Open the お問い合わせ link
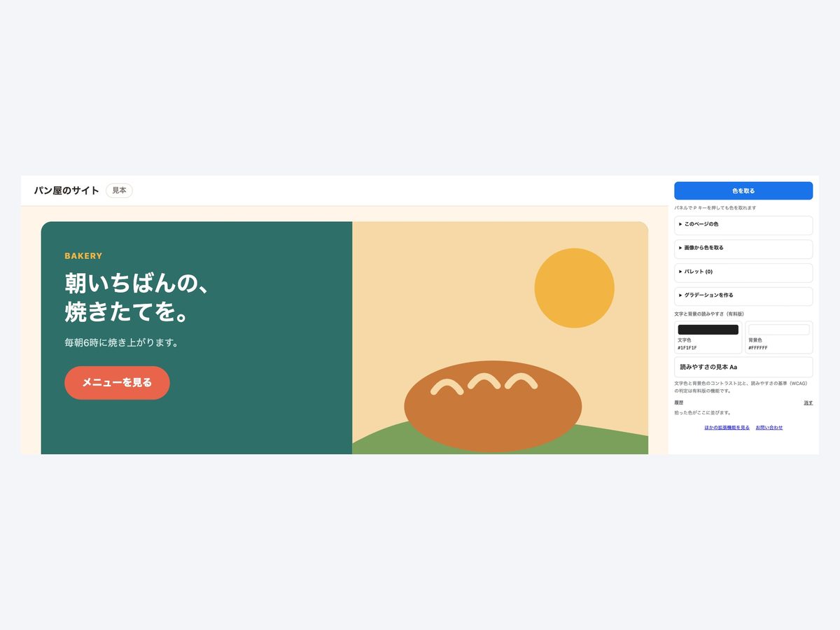Viewport: 840px width, 630px height. pos(769,428)
